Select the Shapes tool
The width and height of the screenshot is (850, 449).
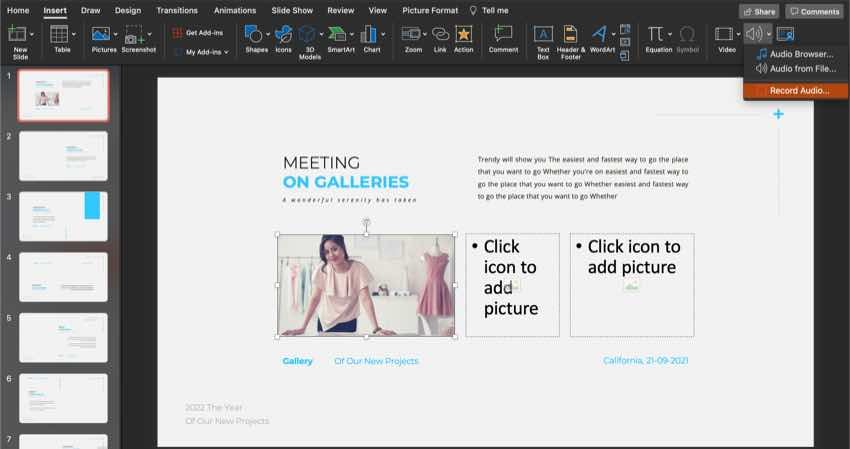(x=254, y=35)
